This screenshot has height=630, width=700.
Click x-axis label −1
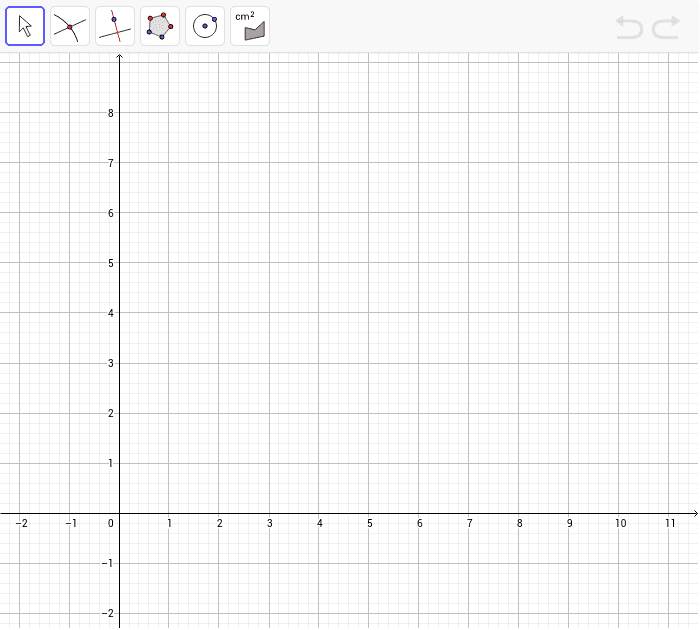(71, 523)
